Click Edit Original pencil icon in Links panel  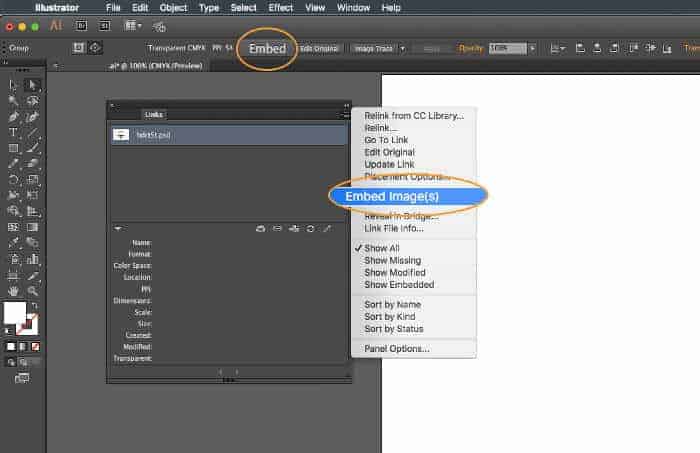coord(327,229)
